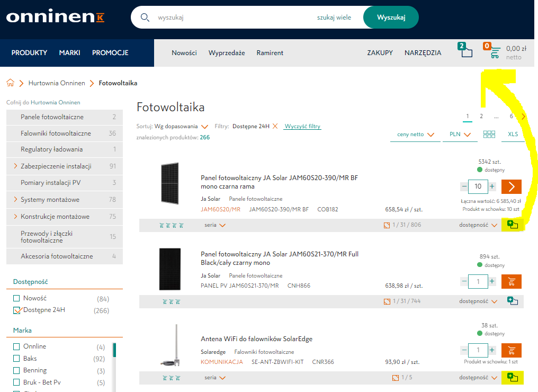Click quantity field for JAM60S20-390/MR BF panel
This screenshot has height=392, width=538.
(x=478, y=186)
